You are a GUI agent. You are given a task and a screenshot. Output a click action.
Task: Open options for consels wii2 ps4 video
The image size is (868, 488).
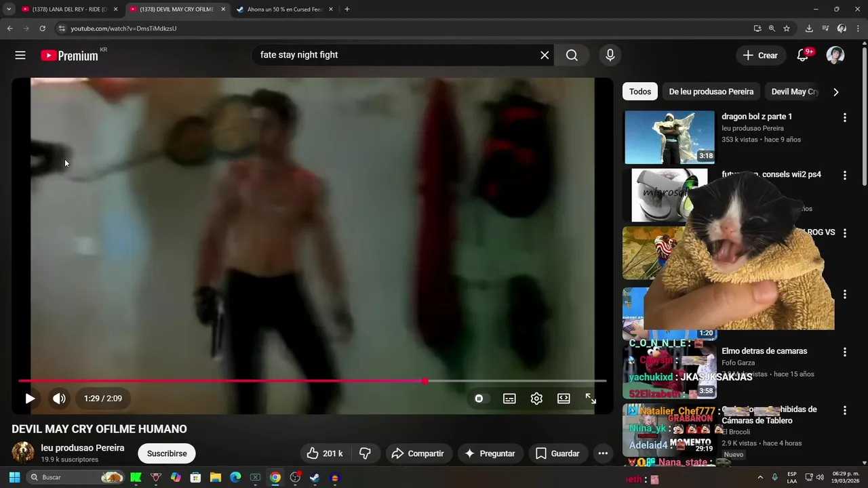[844, 175]
